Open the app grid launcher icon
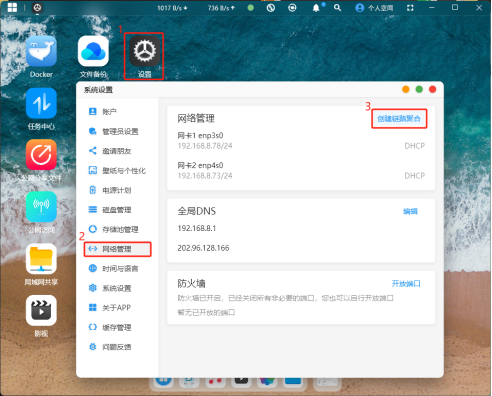The width and height of the screenshot is (492, 396). (x=12, y=8)
